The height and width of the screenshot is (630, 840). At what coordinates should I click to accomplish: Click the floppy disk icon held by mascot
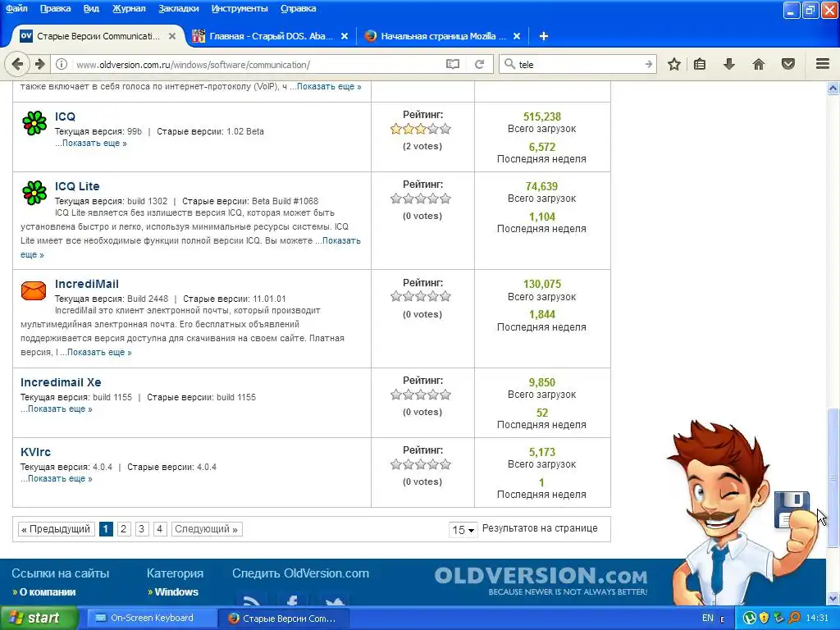point(792,509)
